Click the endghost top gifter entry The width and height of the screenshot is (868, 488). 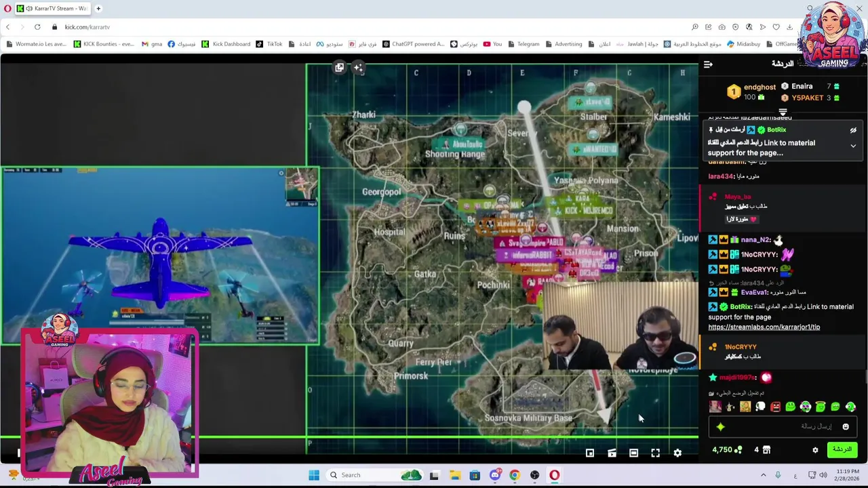pos(752,91)
